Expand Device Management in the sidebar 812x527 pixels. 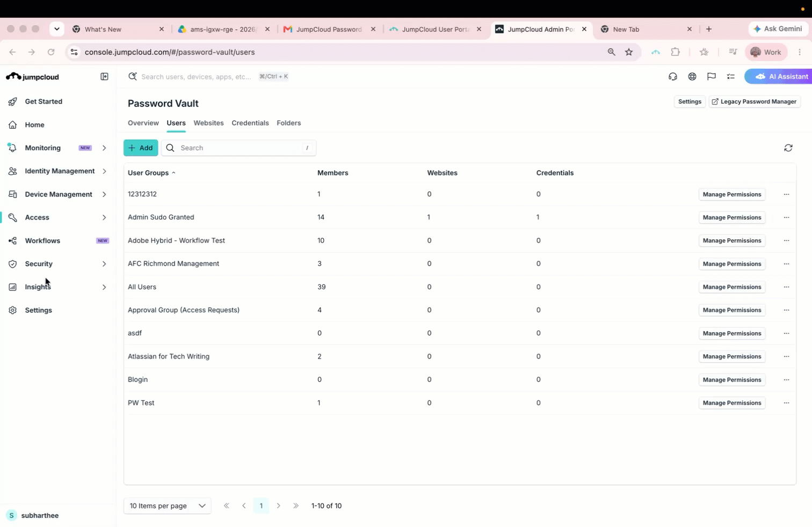(x=104, y=194)
